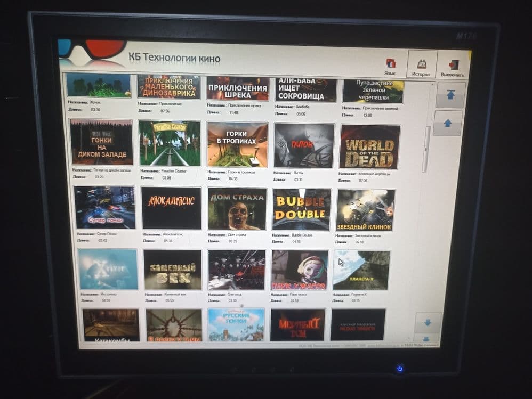
Task: Pick the Супер гонки thumbnail
Action: 105,207
